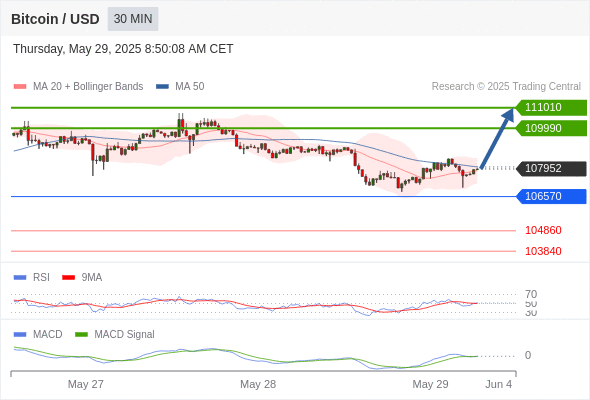Click the RSI blue legend swatch
The width and height of the screenshot is (590, 400).
(x=20, y=278)
